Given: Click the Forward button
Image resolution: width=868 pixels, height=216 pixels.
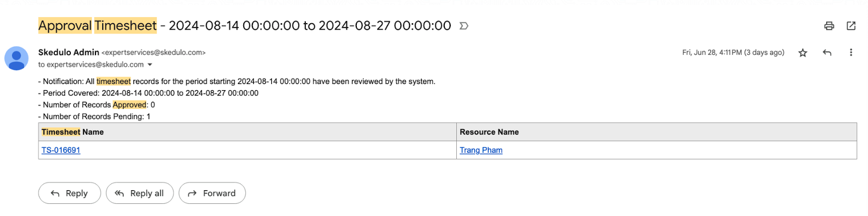Looking at the screenshot, I should pyautogui.click(x=212, y=193).
